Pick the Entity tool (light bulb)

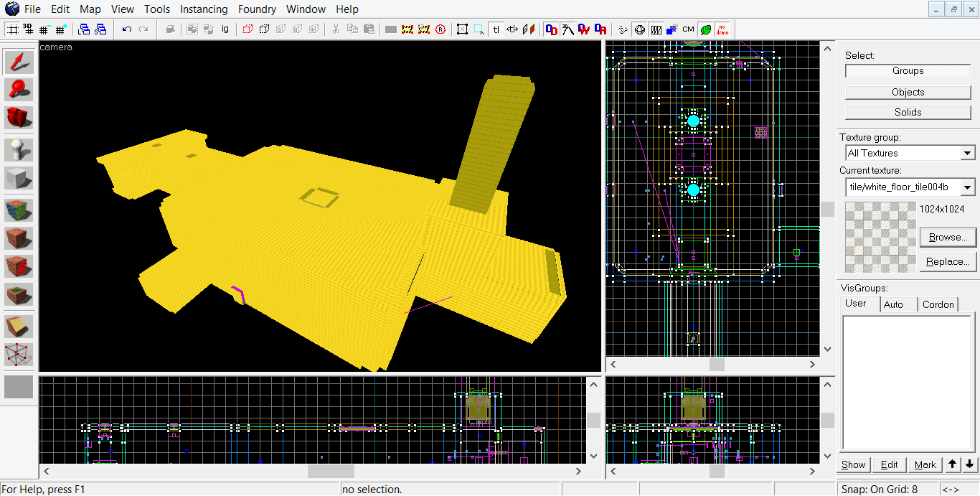pyautogui.click(x=19, y=149)
